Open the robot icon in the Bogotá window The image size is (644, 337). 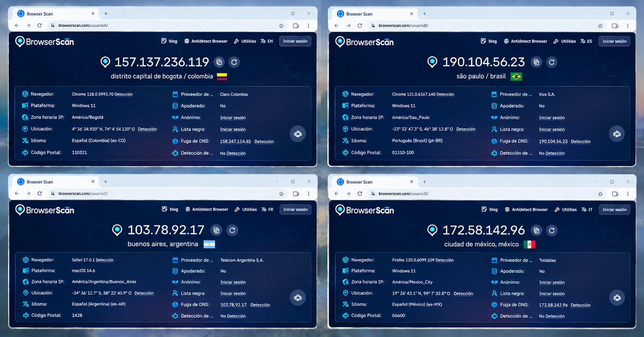[x=298, y=134]
